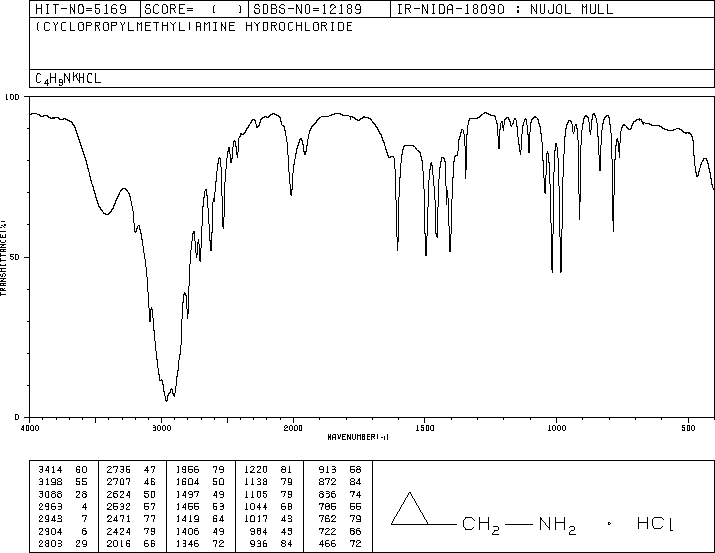715x553 pixels.
Task: Select the 1966 peak entry in table
Action: pyautogui.click(x=200, y=470)
